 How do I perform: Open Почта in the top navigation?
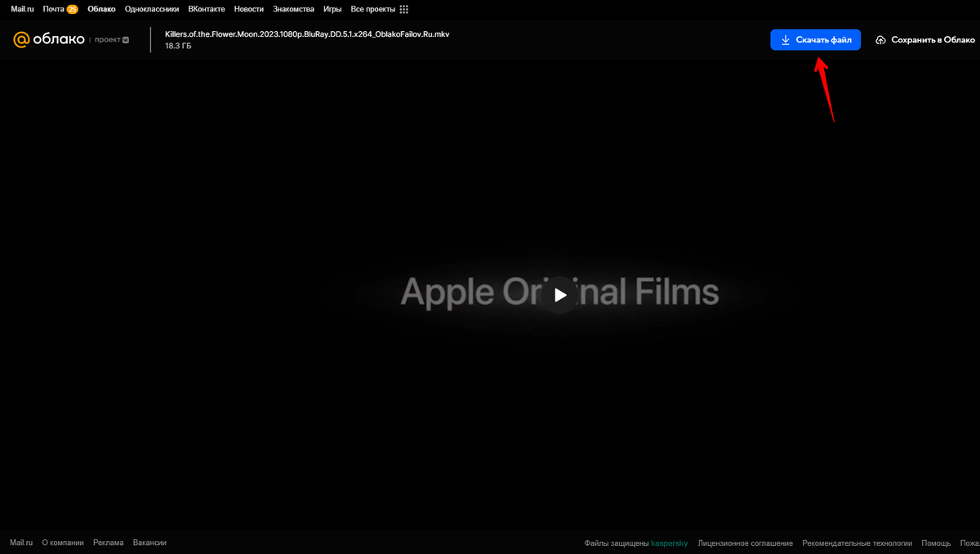(x=54, y=9)
